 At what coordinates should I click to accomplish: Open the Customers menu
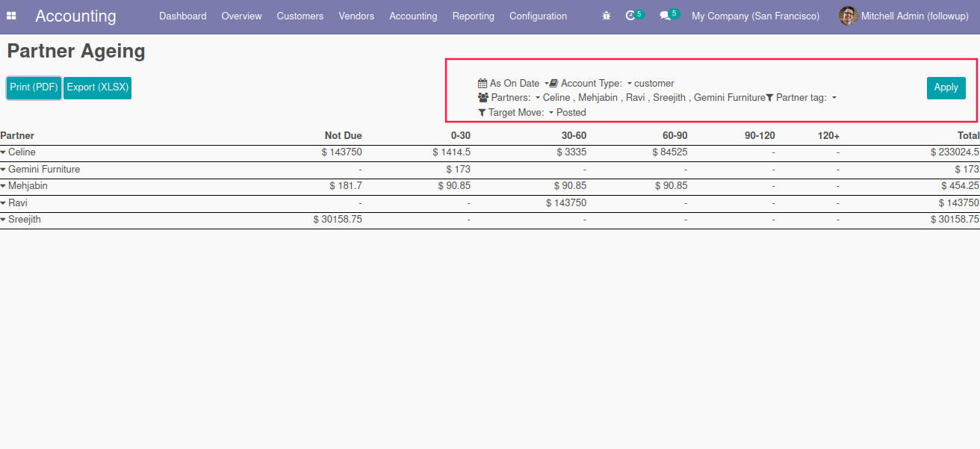(300, 16)
